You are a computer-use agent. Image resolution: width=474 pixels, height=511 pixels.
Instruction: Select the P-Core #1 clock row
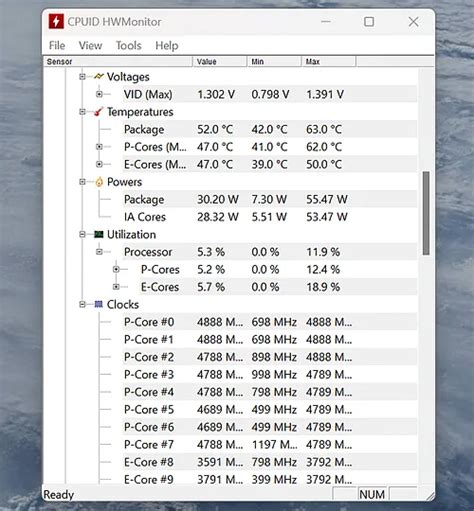click(x=270, y=340)
